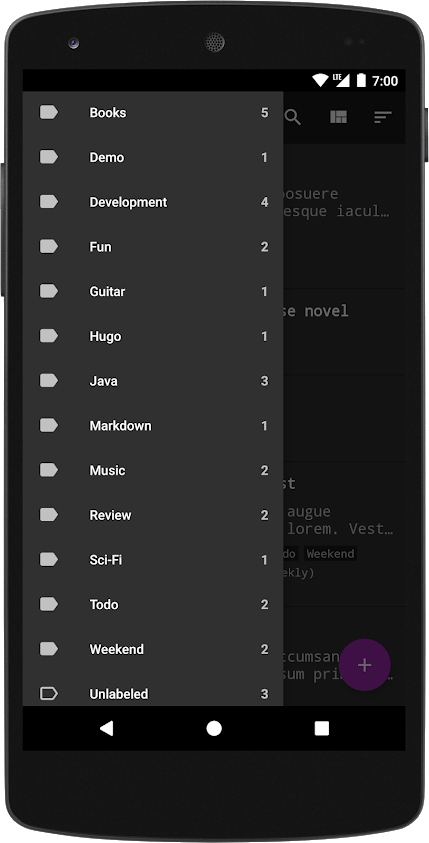This screenshot has height=843, width=429.
Task: Open the sort options icon
Action: (383, 117)
